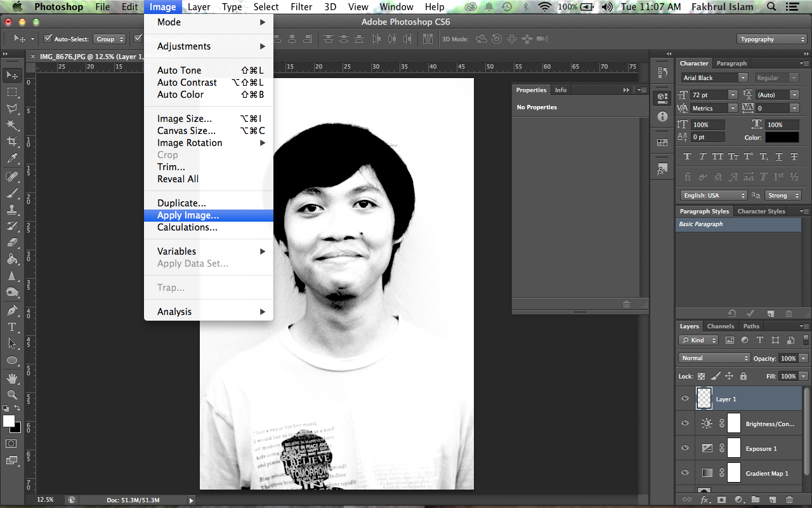Select the Rectangular Marquee tool
This screenshot has height=508, width=812.
(12, 92)
